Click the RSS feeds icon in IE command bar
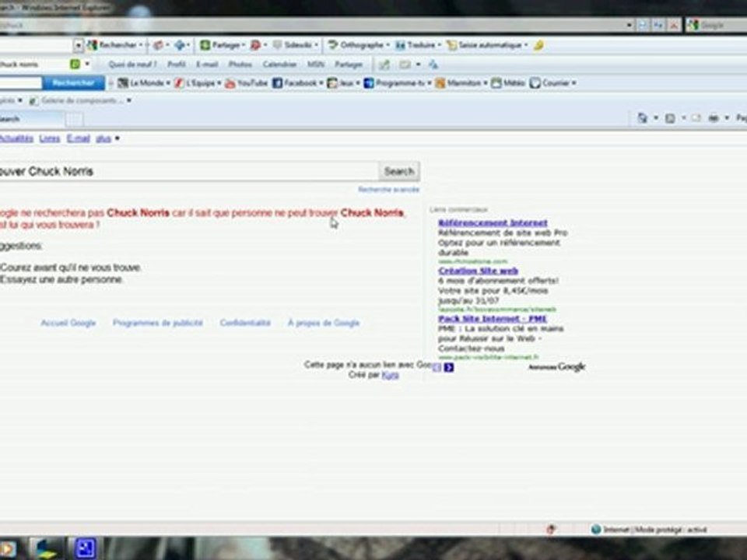The height and width of the screenshot is (560, 747). point(670,118)
